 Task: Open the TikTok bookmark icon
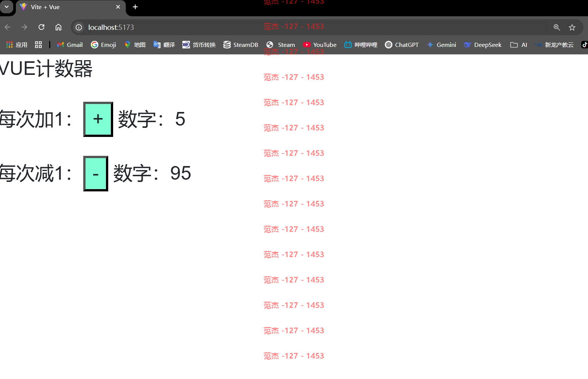tap(585, 45)
